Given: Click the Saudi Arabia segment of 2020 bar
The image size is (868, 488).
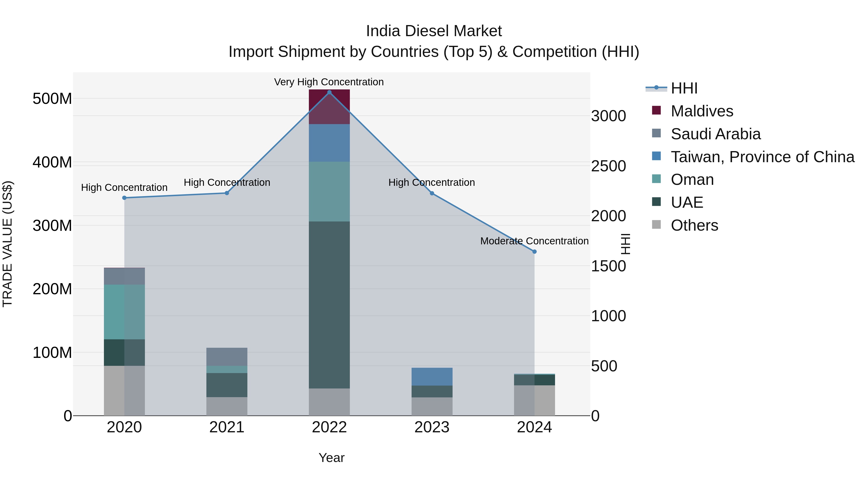Looking at the screenshot, I should coord(124,276).
